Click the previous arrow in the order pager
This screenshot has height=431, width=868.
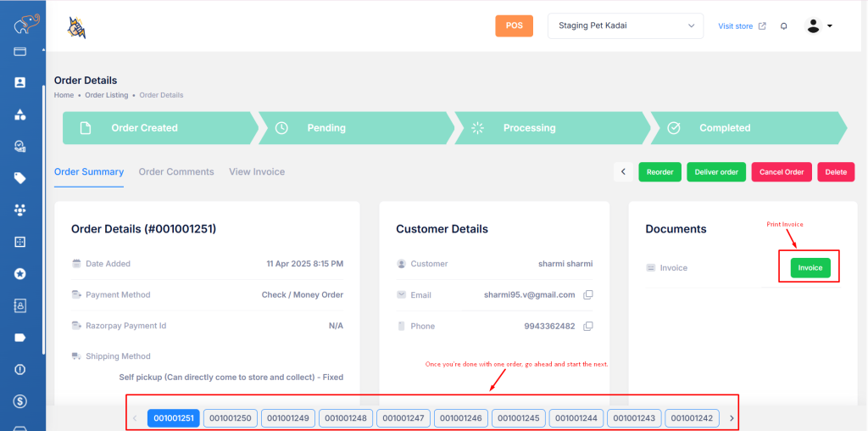pos(135,418)
